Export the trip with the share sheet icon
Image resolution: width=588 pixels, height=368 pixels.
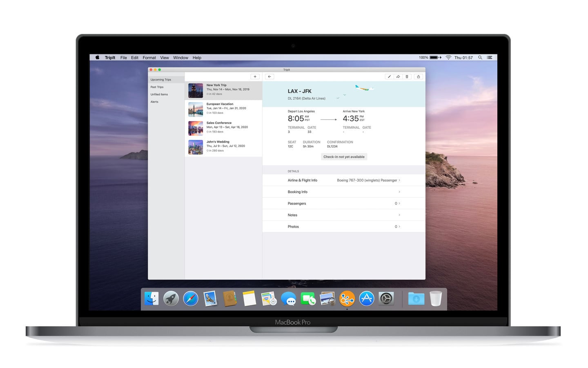[418, 76]
